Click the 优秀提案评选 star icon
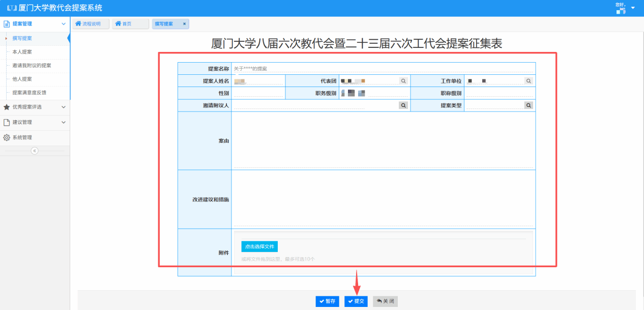 tap(7, 107)
